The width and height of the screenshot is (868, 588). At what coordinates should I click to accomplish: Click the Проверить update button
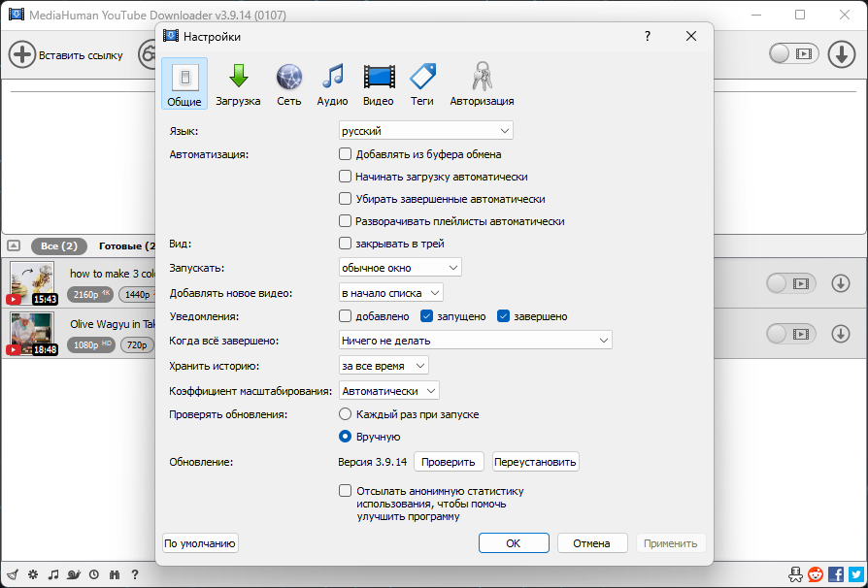449,462
